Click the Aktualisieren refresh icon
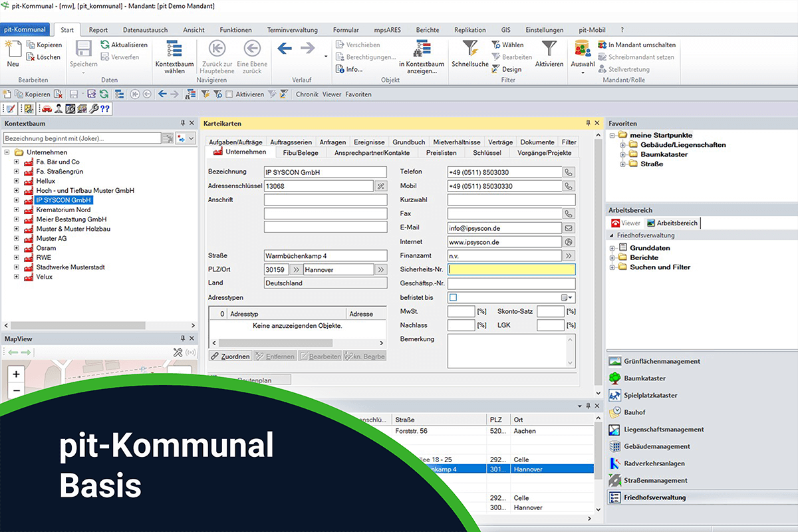 click(x=106, y=45)
